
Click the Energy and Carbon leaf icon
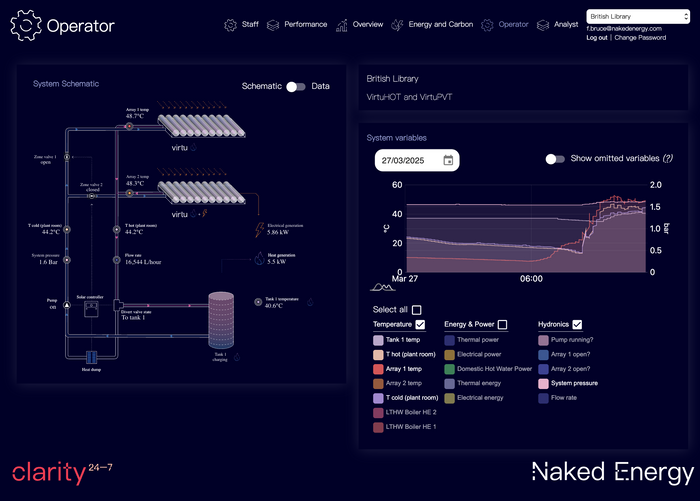click(x=397, y=25)
